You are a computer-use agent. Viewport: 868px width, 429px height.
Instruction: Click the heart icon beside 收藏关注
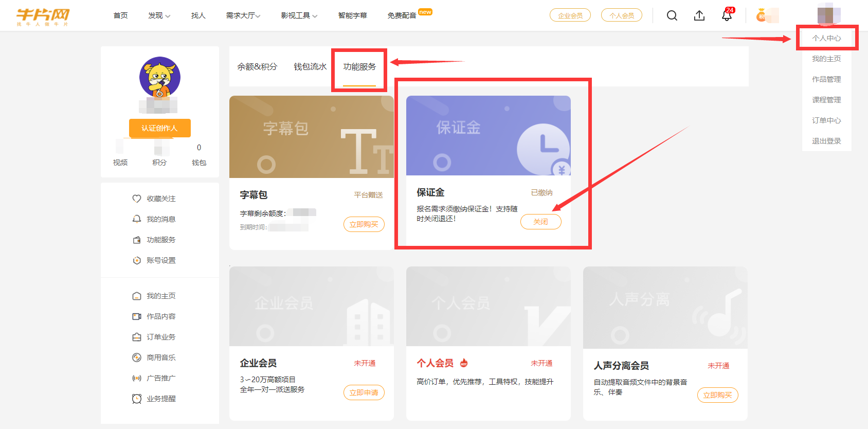pos(136,199)
